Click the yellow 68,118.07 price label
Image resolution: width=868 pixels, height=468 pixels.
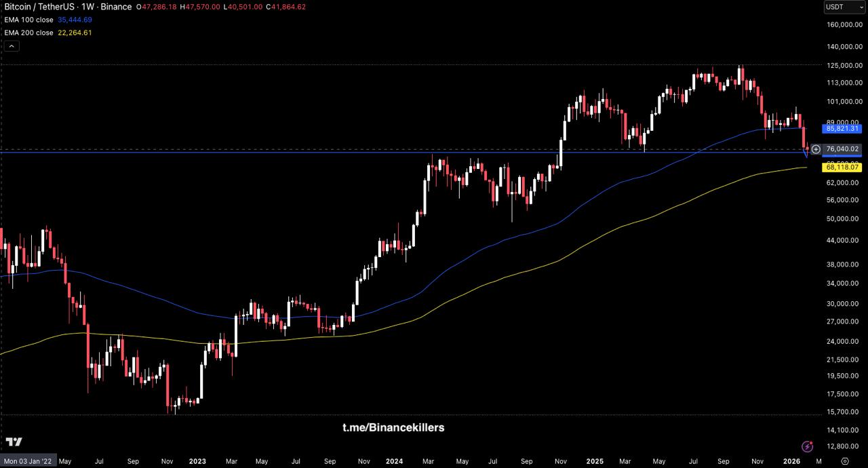click(x=842, y=167)
